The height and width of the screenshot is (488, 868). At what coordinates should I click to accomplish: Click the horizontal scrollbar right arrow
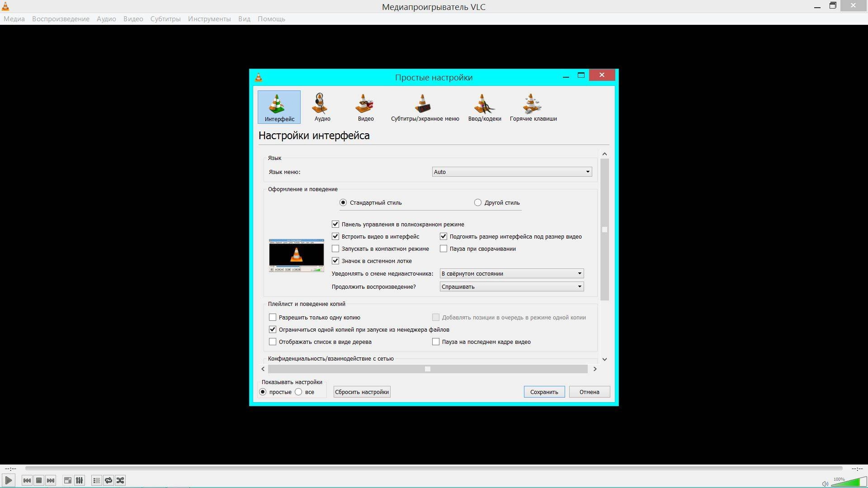595,369
